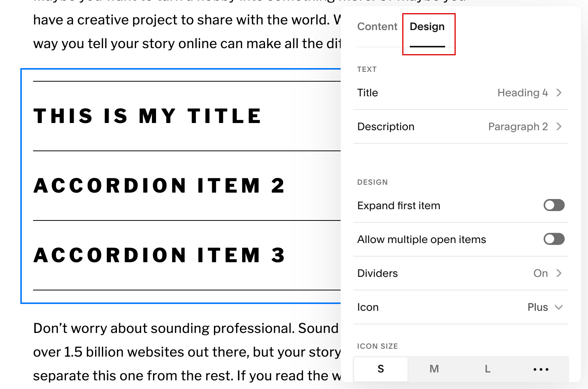Viewport: 588px width, 389px height.
Task: Click the paragraph starting "Don't worry about sounding"
Action: [187, 352]
